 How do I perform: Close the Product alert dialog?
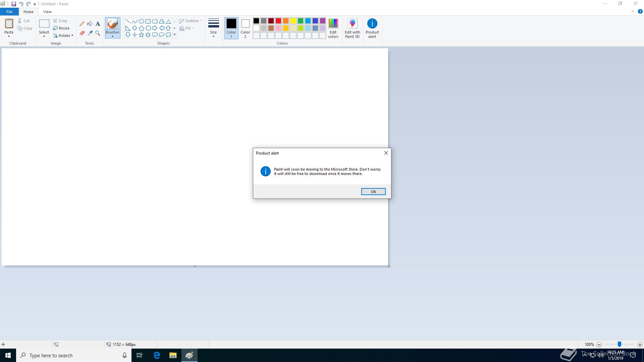386,153
